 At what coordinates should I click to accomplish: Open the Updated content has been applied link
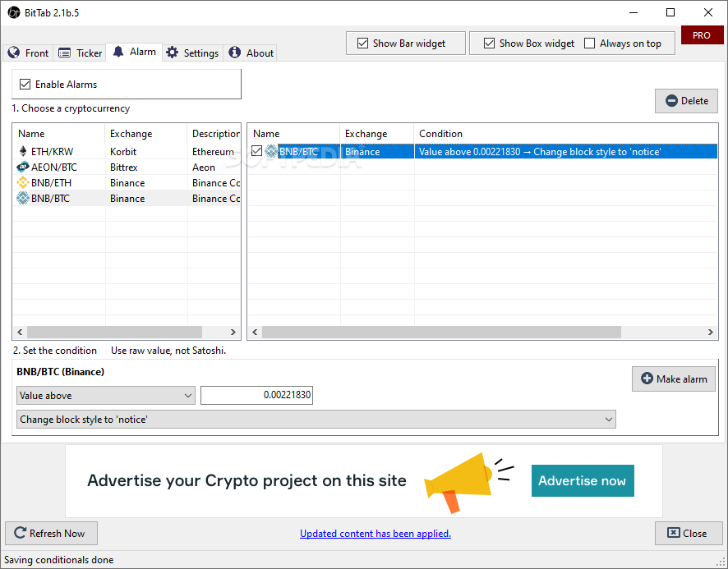[376, 533]
